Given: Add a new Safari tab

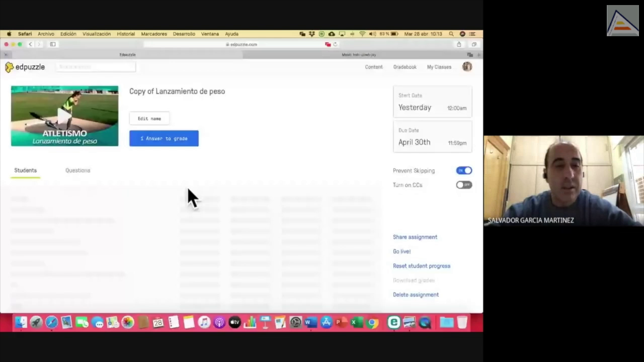Looking at the screenshot, I should tap(479, 54).
